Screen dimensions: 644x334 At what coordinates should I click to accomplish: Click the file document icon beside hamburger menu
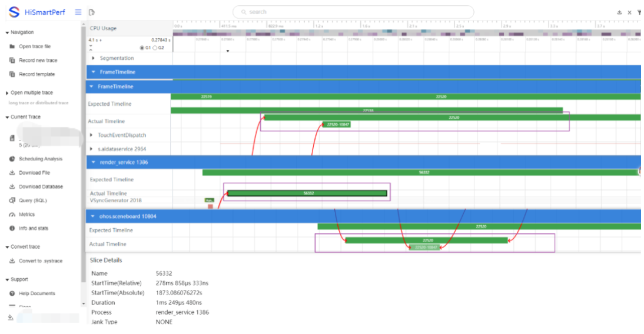[x=92, y=12]
